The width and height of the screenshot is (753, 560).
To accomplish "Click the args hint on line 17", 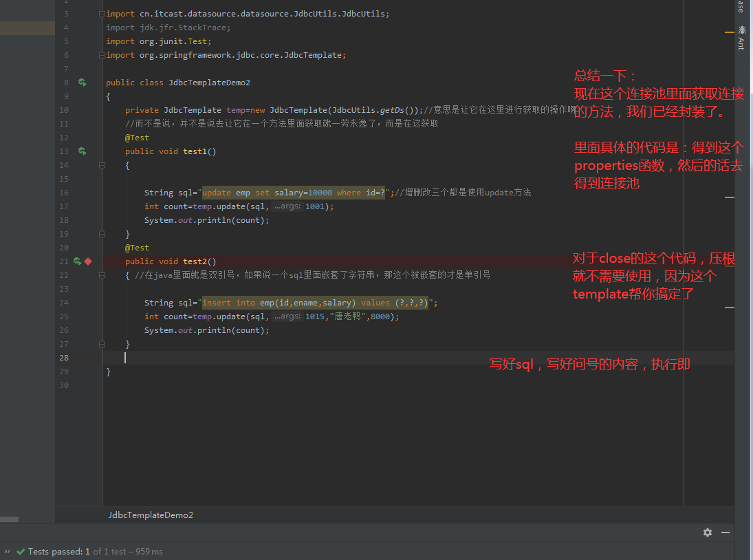I will pyautogui.click(x=287, y=206).
